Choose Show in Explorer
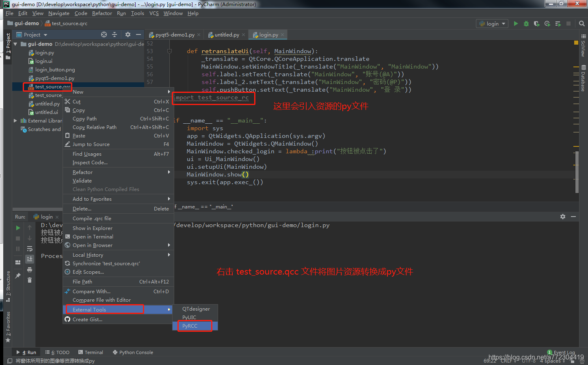This screenshot has height=365, width=588. pyautogui.click(x=118, y=228)
